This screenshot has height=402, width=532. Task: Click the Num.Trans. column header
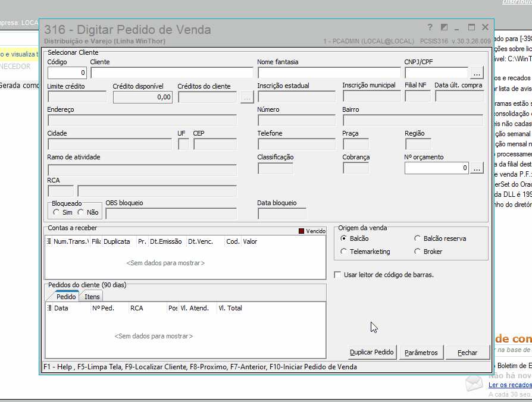click(71, 241)
